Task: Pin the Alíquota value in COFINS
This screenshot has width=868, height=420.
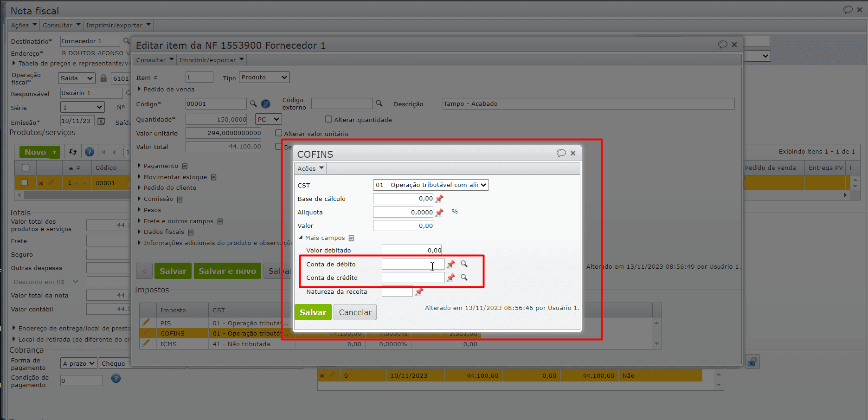Action: point(439,212)
